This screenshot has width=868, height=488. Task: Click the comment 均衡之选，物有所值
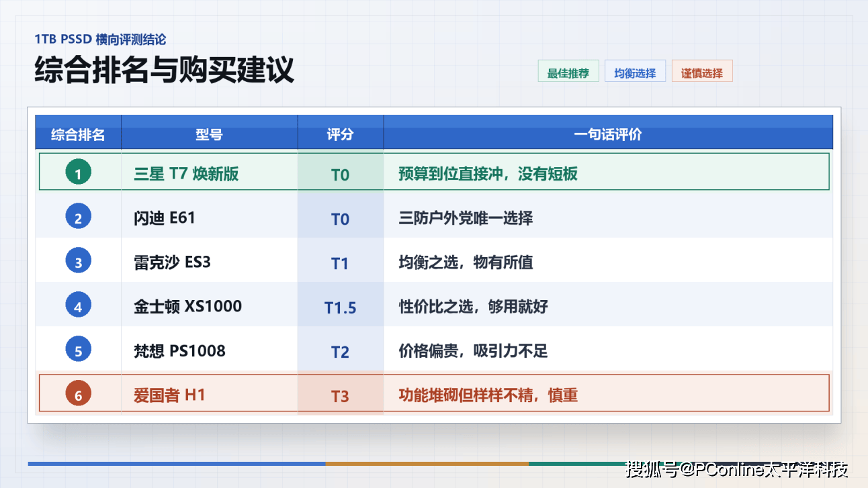pyautogui.click(x=466, y=262)
